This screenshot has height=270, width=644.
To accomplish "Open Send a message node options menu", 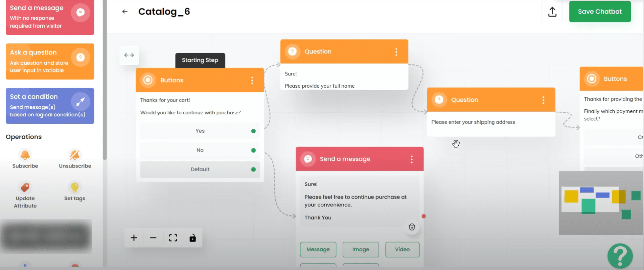I will (x=412, y=159).
